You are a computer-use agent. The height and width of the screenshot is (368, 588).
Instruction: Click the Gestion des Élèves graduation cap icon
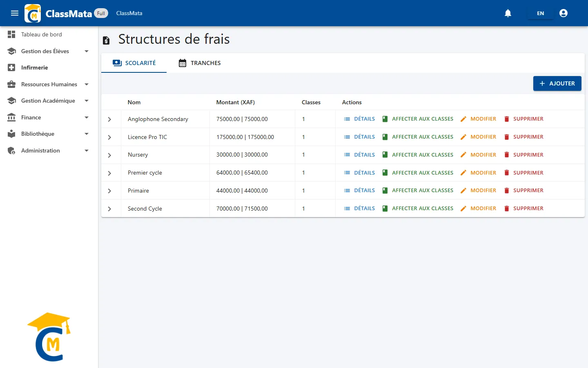(x=11, y=51)
